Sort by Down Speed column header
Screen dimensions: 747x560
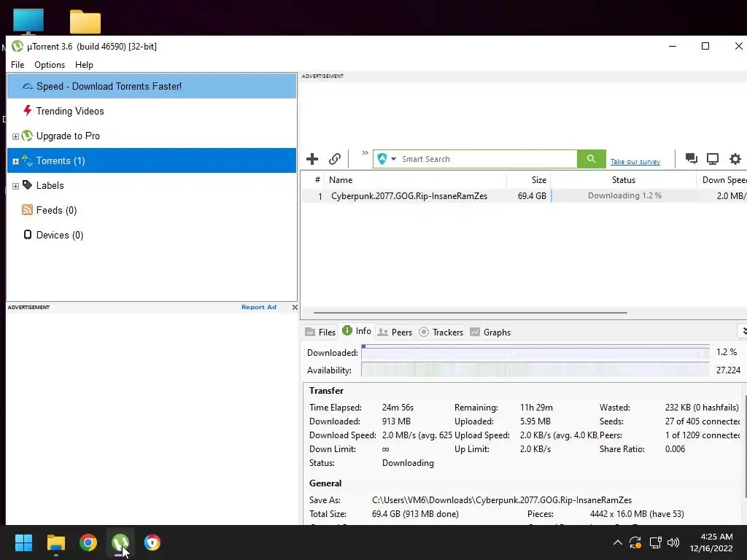click(x=721, y=180)
